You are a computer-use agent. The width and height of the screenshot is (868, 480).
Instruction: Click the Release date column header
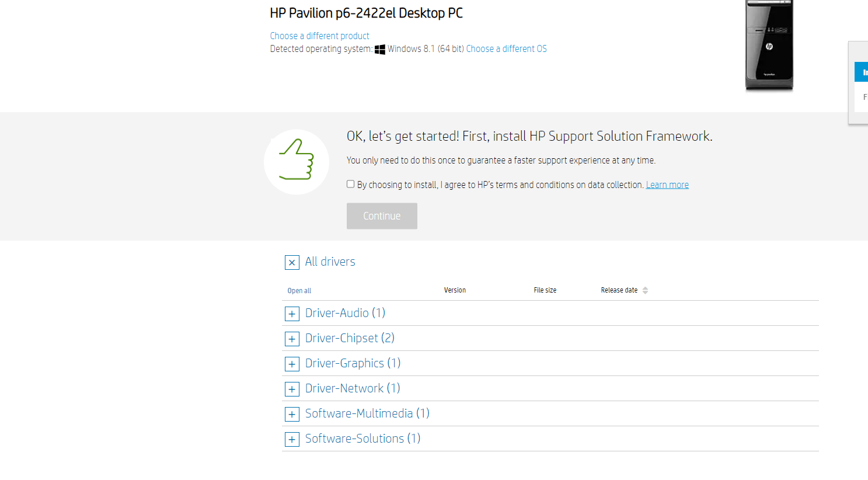pos(619,290)
